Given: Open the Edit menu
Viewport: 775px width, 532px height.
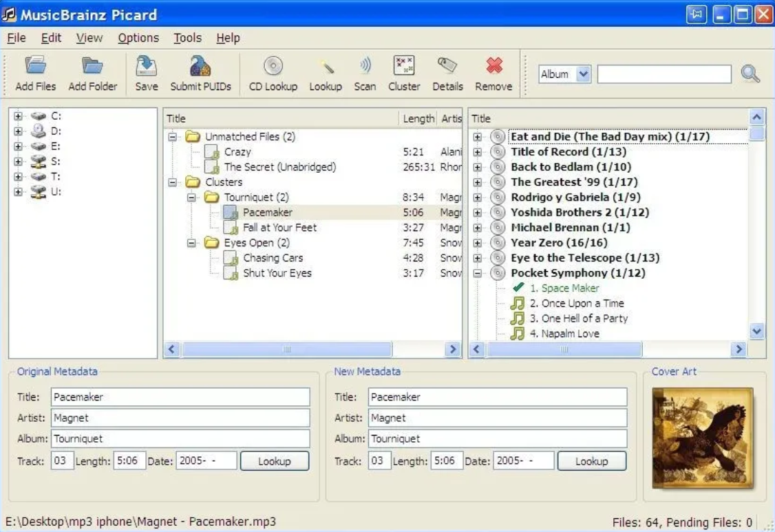Looking at the screenshot, I should (51, 38).
